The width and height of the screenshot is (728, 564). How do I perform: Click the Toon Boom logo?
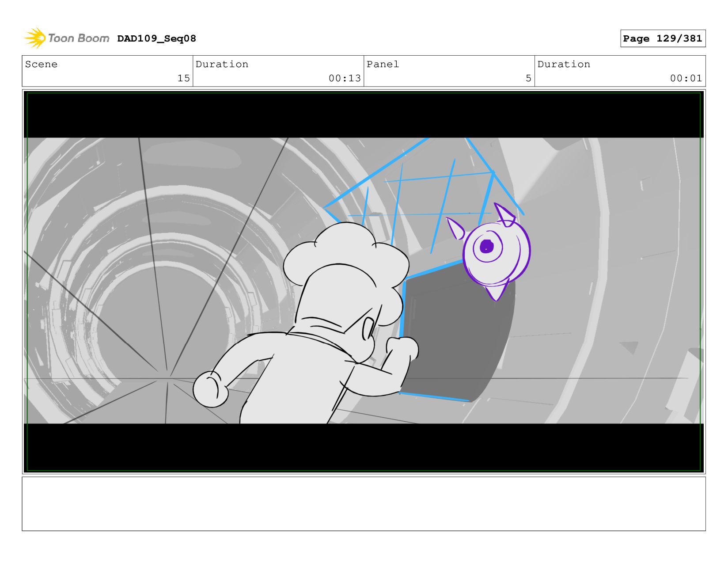pos(66,38)
